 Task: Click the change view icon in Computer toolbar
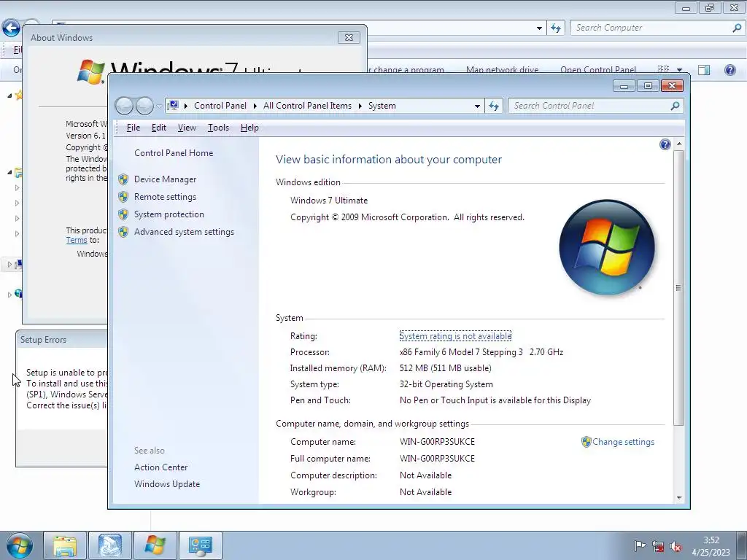coord(663,69)
